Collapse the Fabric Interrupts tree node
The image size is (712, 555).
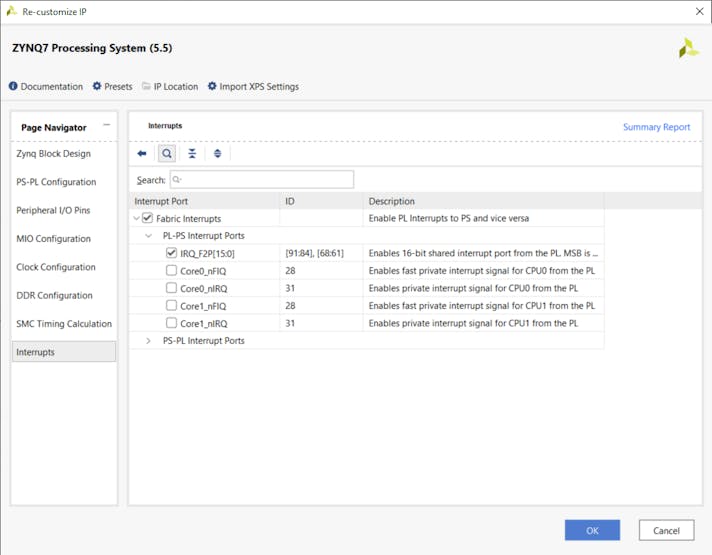click(137, 218)
